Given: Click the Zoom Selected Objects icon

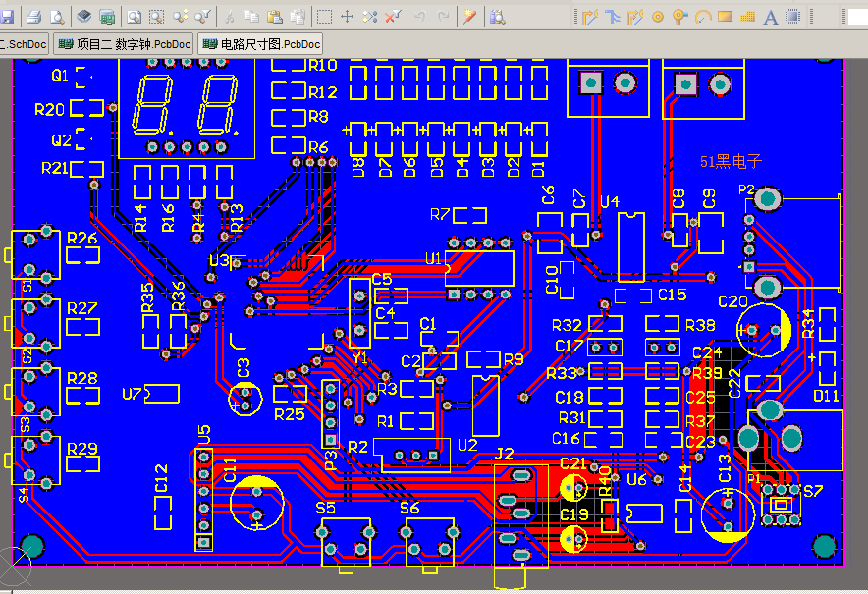Looking at the screenshot, I should click(x=180, y=17).
